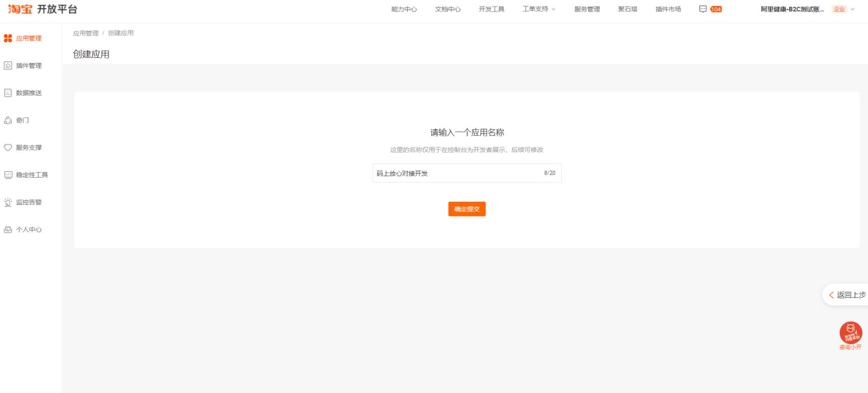Click the 开放平台 title text
Image resolution: width=868 pixels, height=393 pixels.
57,9
